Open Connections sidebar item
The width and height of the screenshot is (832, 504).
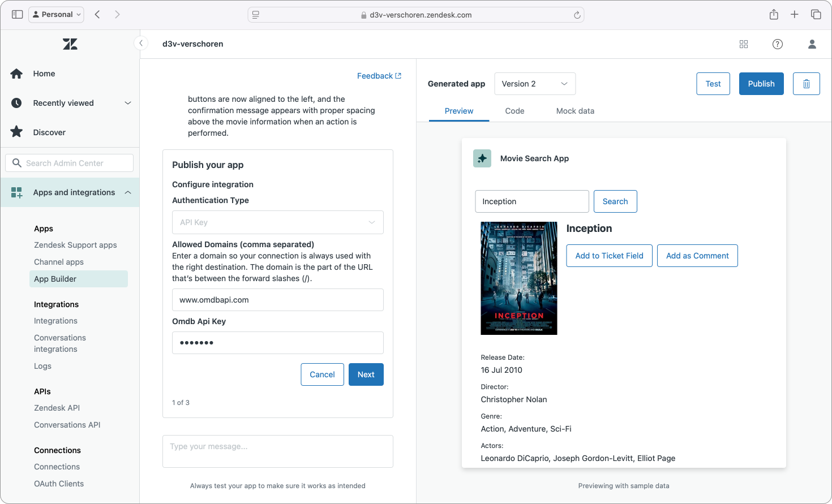pyautogui.click(x=57, y=467)
